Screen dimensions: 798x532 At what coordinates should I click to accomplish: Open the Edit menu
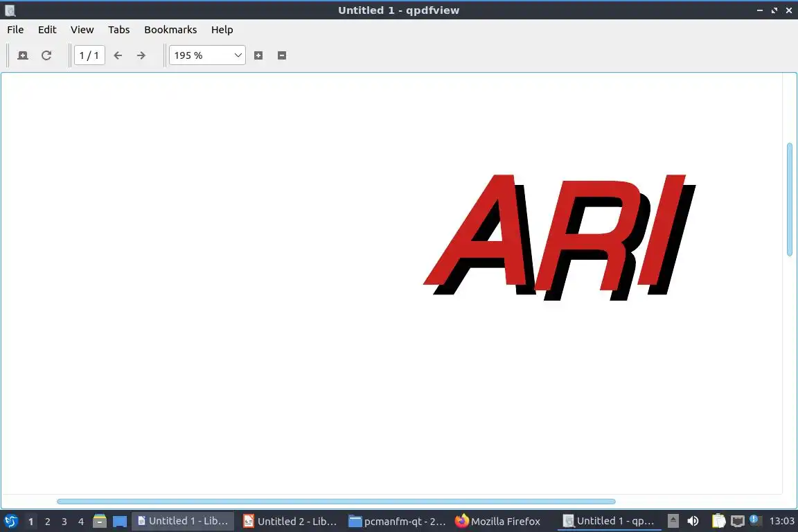coord(47,30)
